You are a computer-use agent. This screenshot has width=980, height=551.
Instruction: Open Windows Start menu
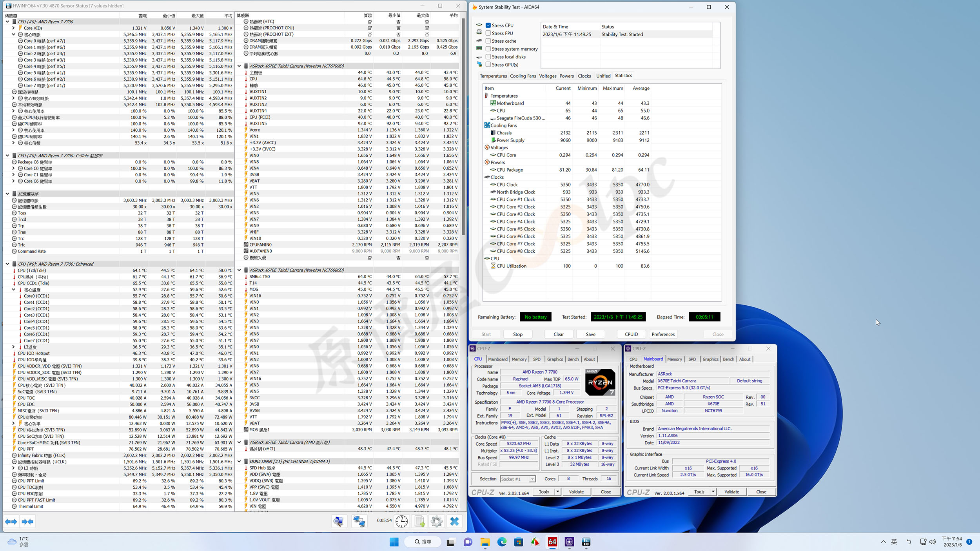394,542
